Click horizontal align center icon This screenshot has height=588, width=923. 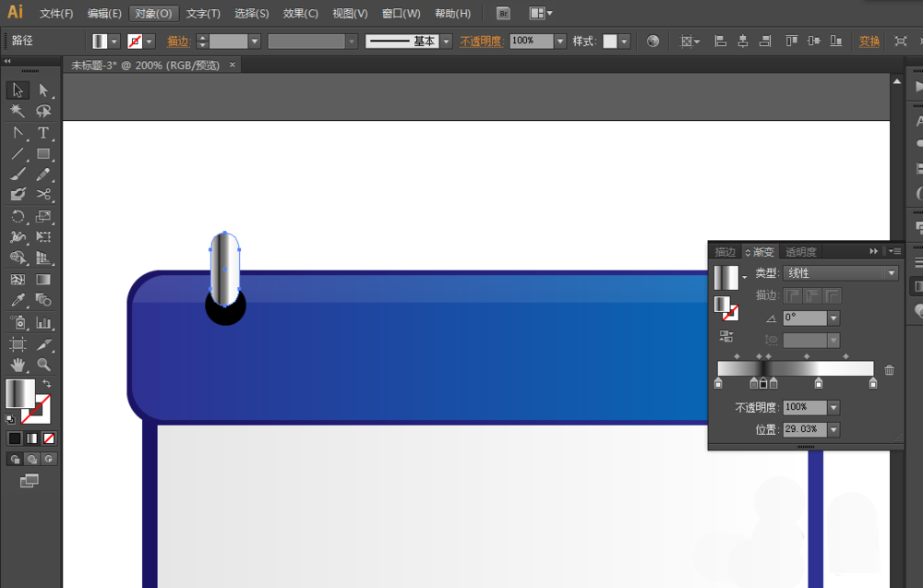click(x=743, y=42)
